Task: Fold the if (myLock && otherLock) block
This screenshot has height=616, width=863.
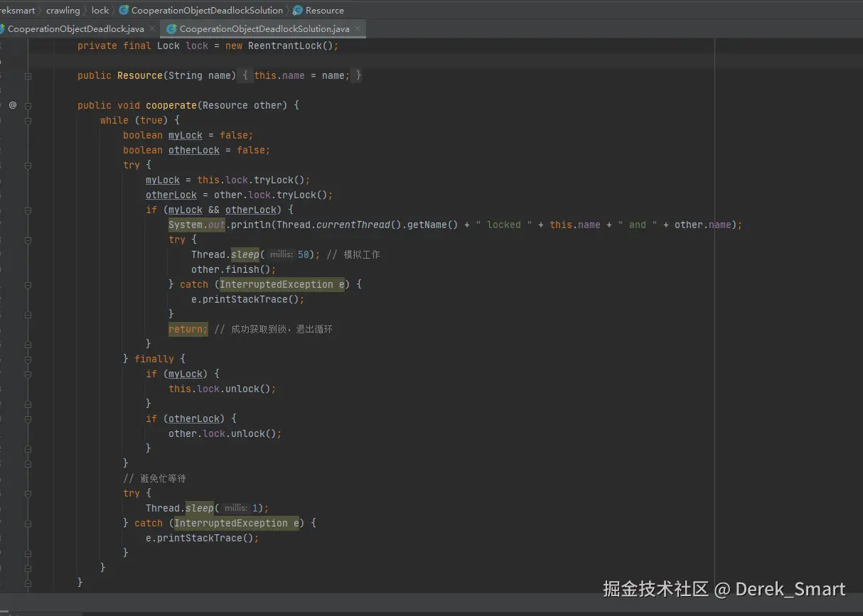Action: click(x=28, y=210)
